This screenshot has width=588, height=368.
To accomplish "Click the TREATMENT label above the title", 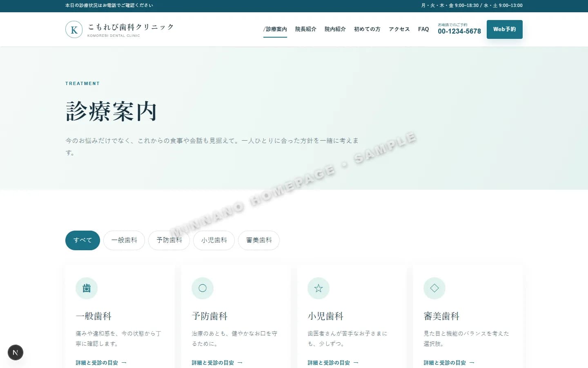I will [x=82, y=83].
